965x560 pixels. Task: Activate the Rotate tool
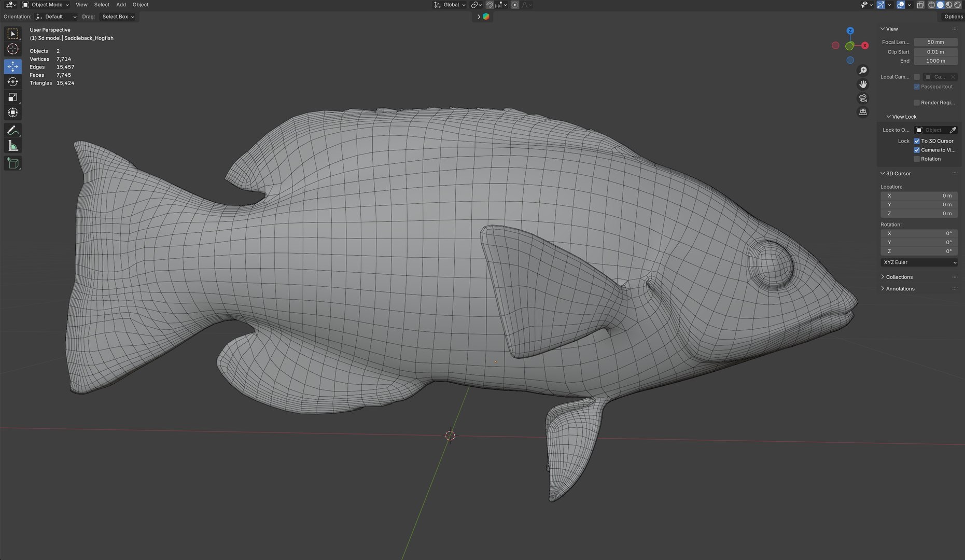point(13,82)
